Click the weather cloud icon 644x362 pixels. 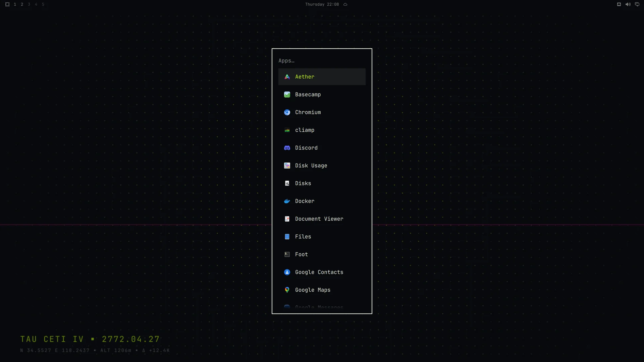point(345,4)
